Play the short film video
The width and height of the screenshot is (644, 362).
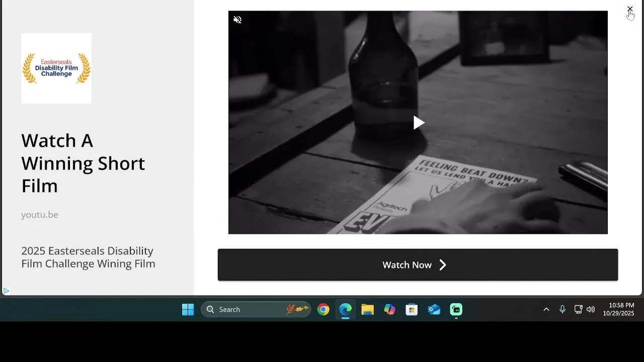(x=419, y=123)
